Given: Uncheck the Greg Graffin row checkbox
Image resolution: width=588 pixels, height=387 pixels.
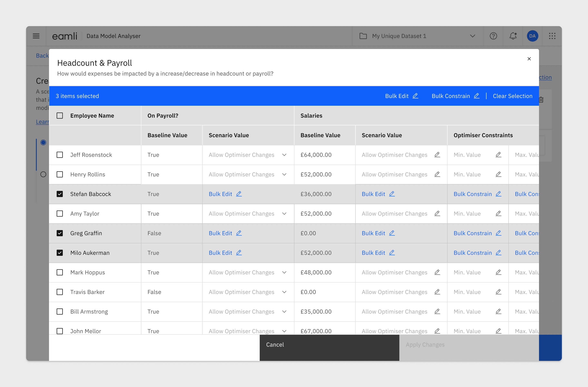Looking at the screenshot, I should click(60, 233).
